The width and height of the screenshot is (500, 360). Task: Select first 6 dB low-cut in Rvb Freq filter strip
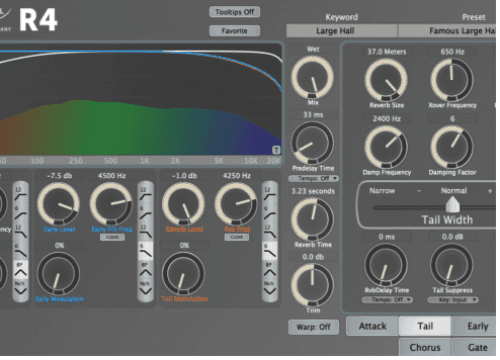[x=270, y=213]
